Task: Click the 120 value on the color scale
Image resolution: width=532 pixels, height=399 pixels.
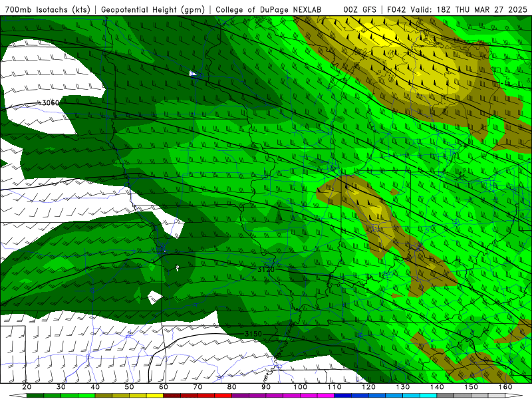Action: (369, 387)
